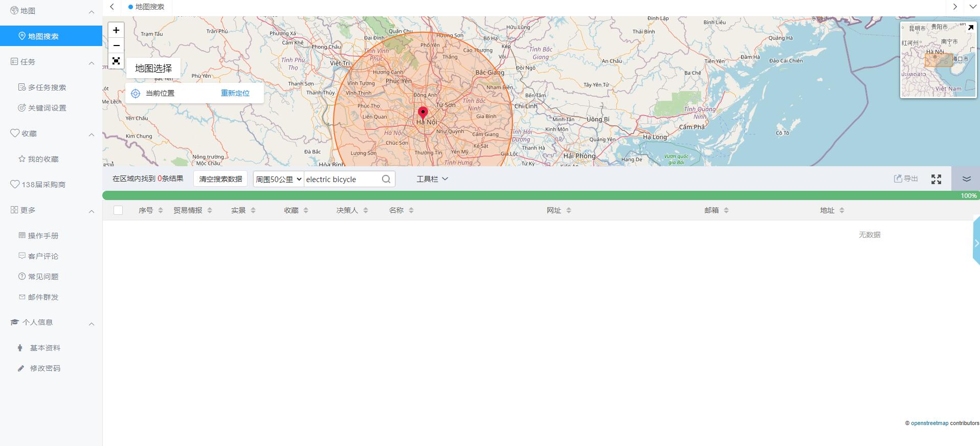Open the right side panel arrow tab
The height and width of the screenshot is (446, 980).
tap(976, 243)
